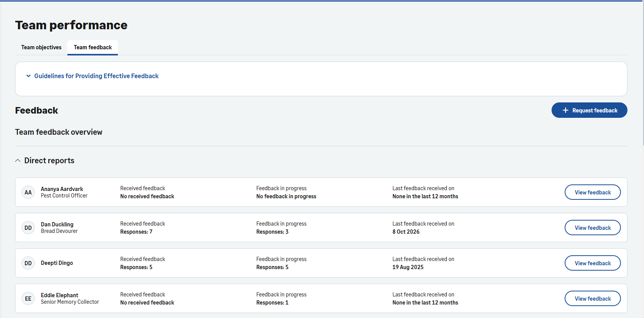This screenshot has height=318, width=644.
Task: Open View feedback for Deepti Dingo
Action: pyautogui.click(x=592, y=263)
